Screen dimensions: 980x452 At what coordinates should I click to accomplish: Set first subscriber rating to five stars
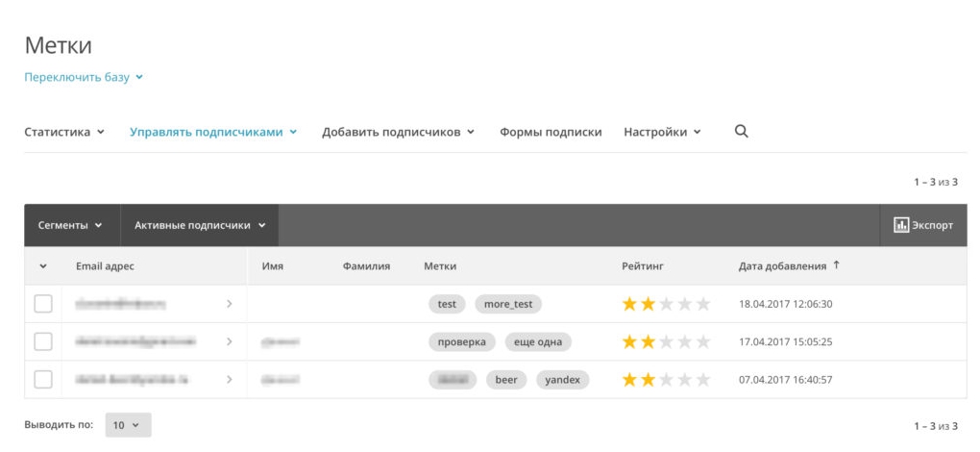click(x=702, y=304)
